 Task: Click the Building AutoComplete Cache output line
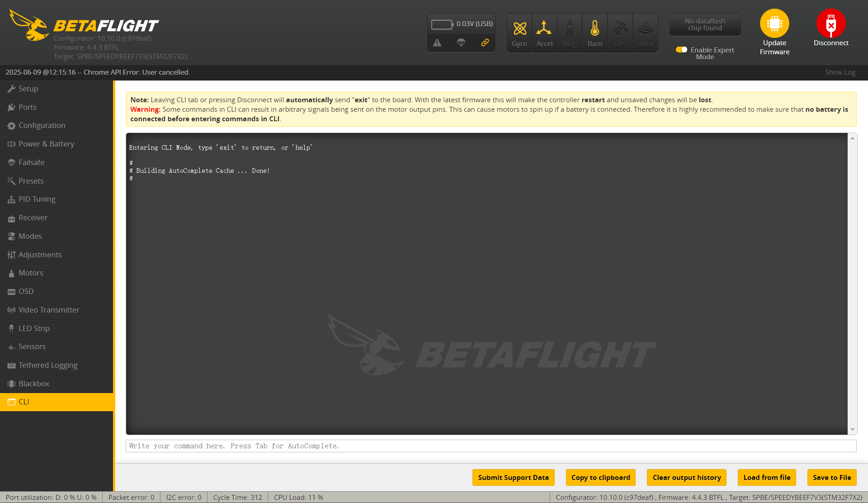point(199,171)
